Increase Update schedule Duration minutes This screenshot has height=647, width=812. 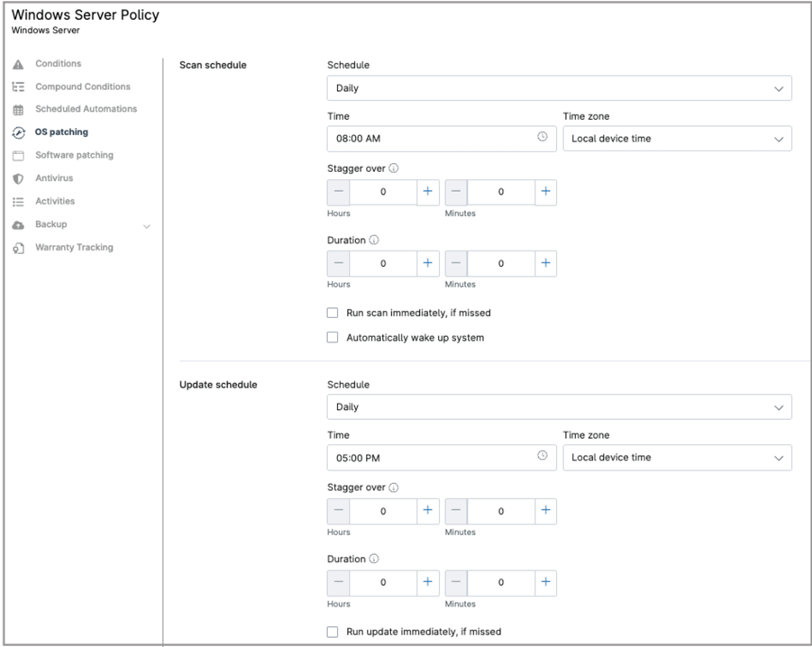(x=545, y=583)
